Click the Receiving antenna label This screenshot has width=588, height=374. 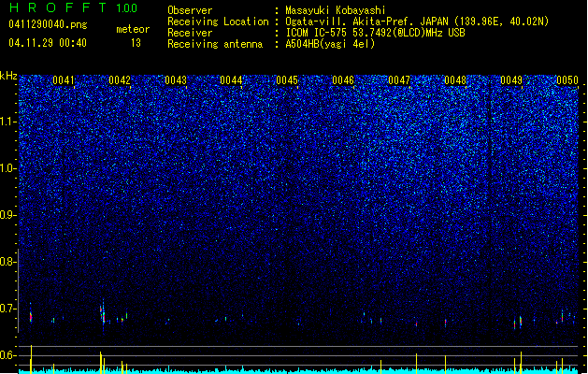coord(215,44)
